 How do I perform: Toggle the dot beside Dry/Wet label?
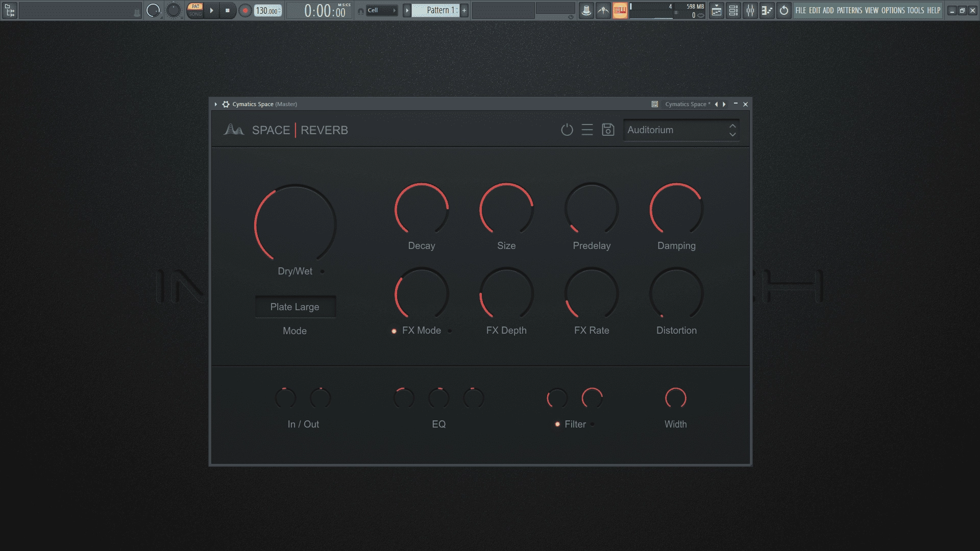click(x=322, y=271)
